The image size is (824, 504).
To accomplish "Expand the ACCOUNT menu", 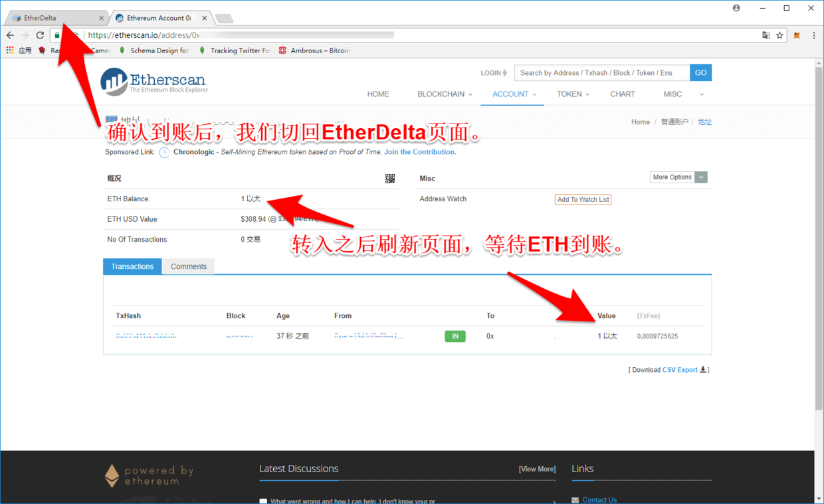I will [514, 94].
